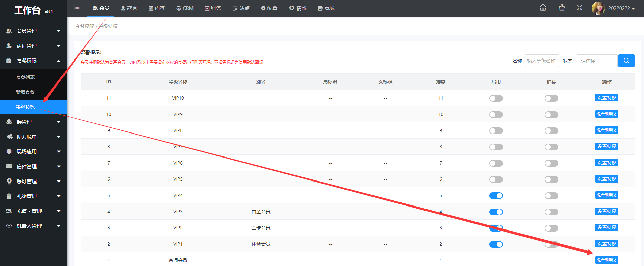Click the 商城 shop icon in top nav

pos(320,8)
